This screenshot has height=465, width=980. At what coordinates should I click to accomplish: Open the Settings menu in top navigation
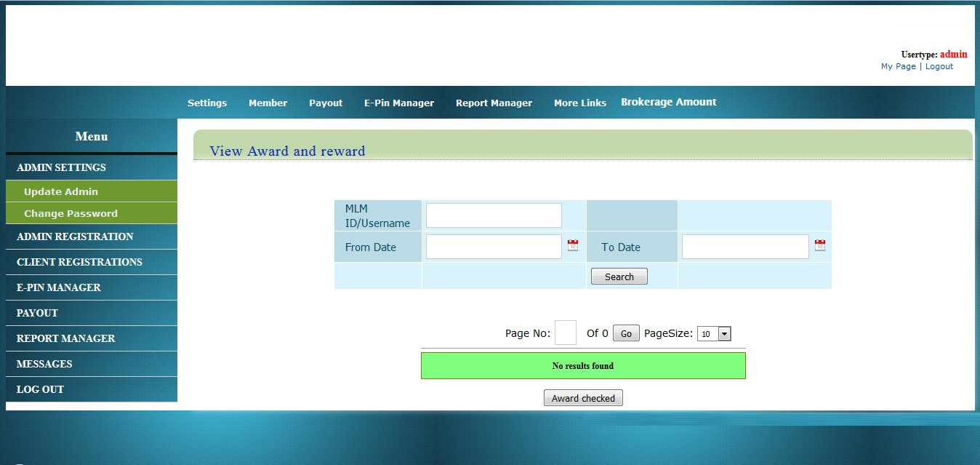207,103
